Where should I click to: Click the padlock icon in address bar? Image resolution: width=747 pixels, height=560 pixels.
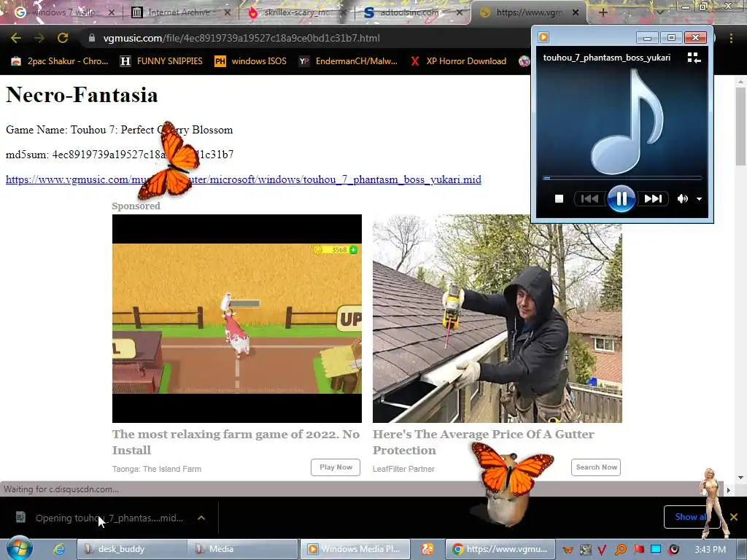coord(92,38)
